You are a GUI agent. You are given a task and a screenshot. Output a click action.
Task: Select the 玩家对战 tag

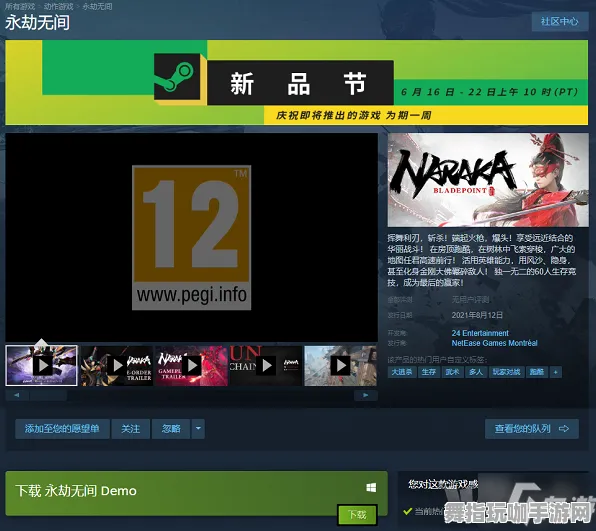[506, 372]
